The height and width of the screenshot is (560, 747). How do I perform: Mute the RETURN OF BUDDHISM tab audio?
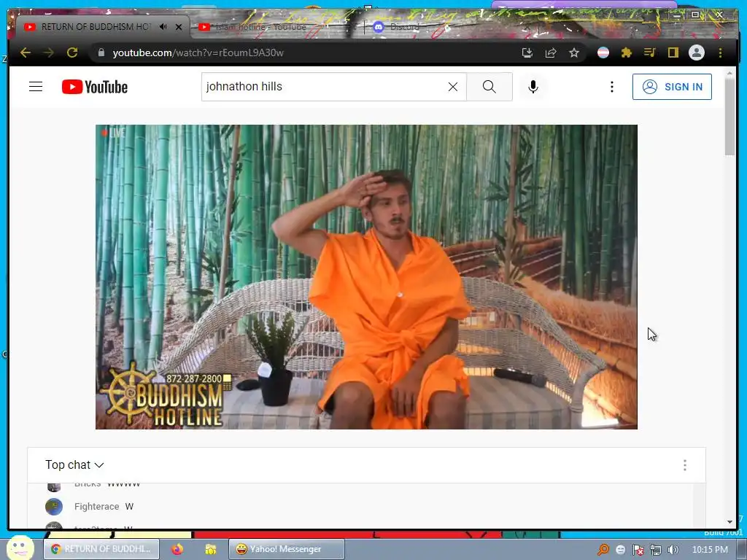click(x=163, y=27)
